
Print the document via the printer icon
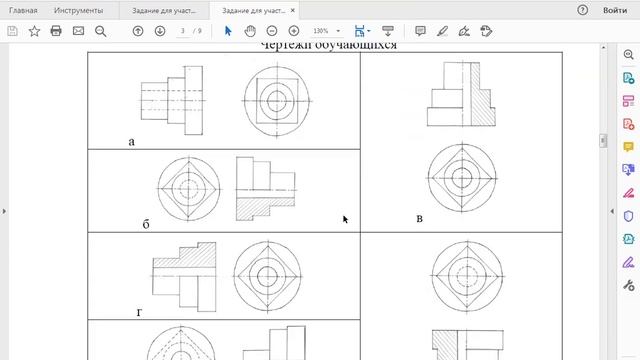(56, 31)
